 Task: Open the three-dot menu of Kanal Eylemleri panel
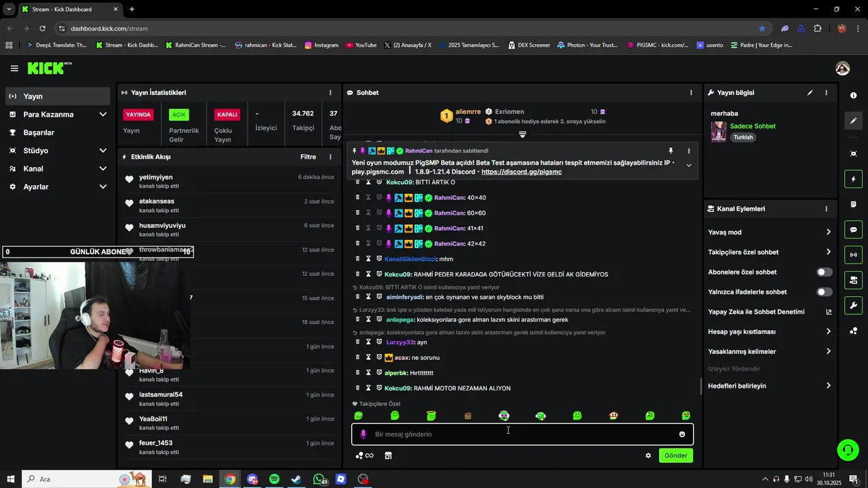pos(826,209)
